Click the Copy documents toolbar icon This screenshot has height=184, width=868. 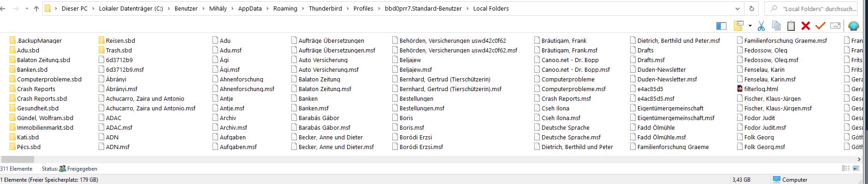coord(776,26)
